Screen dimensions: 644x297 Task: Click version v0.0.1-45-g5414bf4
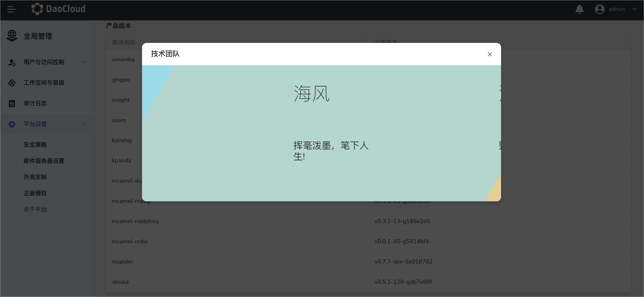pos(401,242)
